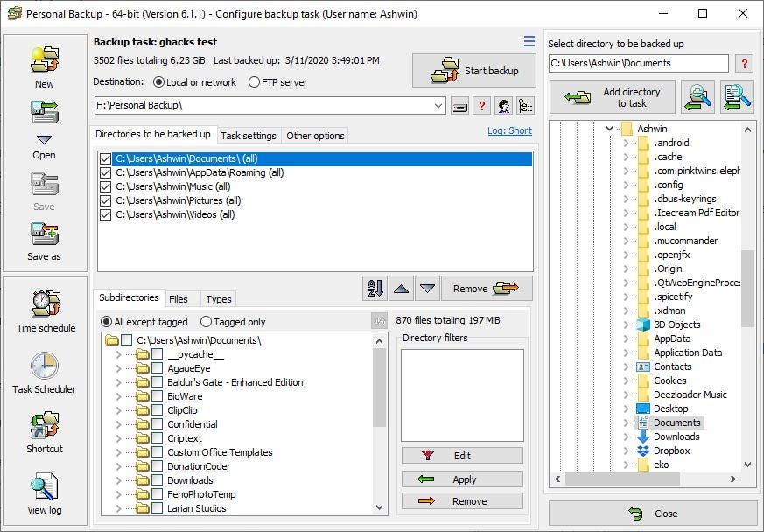Uncheck the Pictures directory checkbox
The image size is (764, 532).
(105, 200)
